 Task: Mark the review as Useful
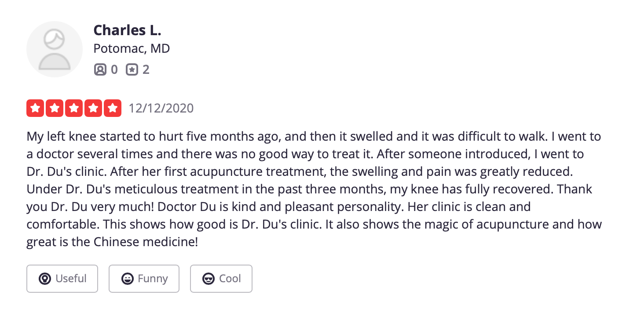pos(62,279)
